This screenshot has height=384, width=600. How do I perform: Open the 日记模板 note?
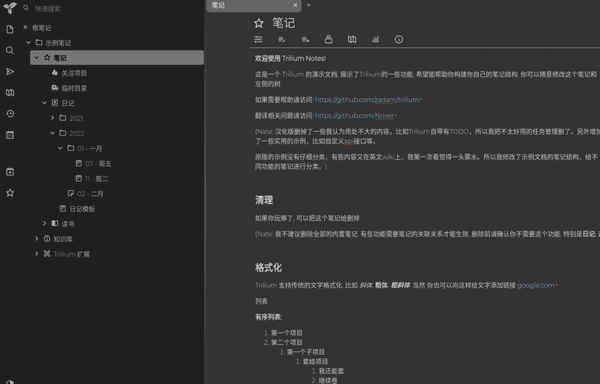(x=82, y=209)
